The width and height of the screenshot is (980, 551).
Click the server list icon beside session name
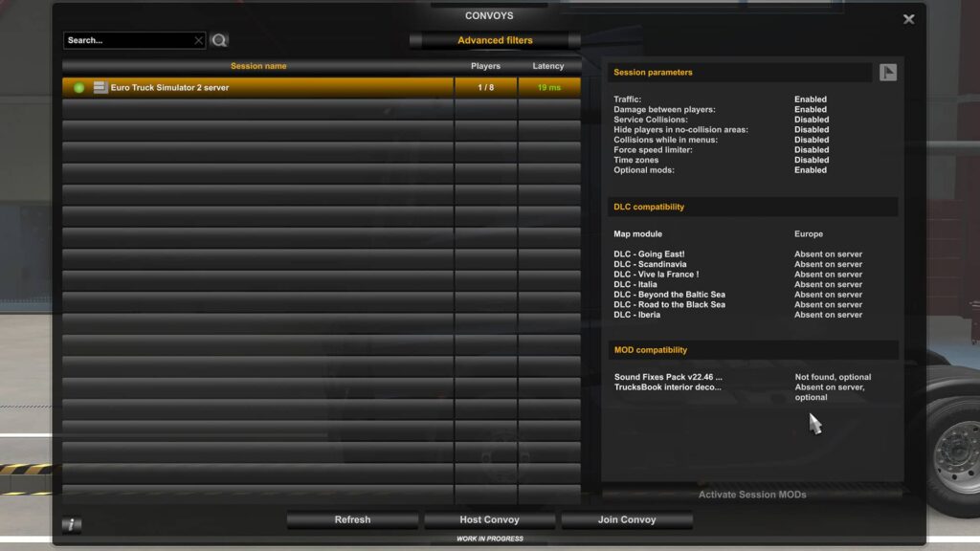(x=100, y=87)
